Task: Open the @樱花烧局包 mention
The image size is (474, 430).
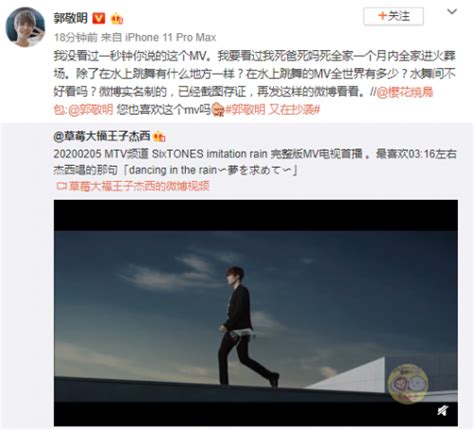Action: pyautogui.click(x=404, y=92)
